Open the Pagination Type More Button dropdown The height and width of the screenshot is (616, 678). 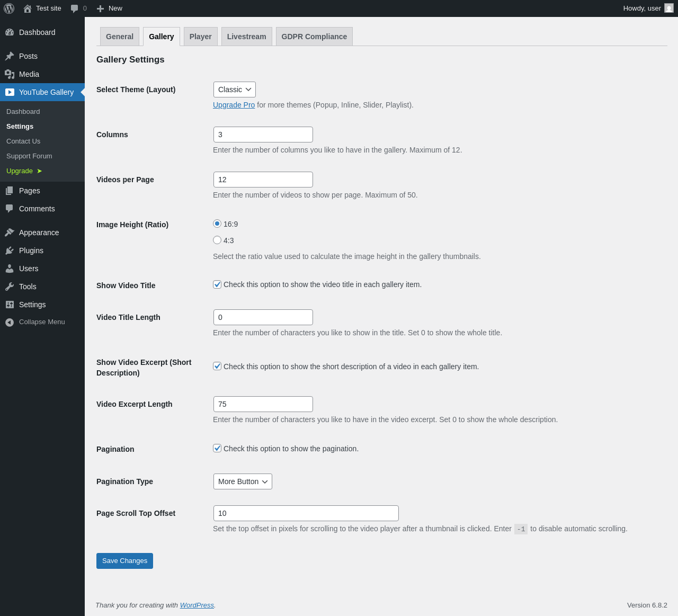(243, 481)
